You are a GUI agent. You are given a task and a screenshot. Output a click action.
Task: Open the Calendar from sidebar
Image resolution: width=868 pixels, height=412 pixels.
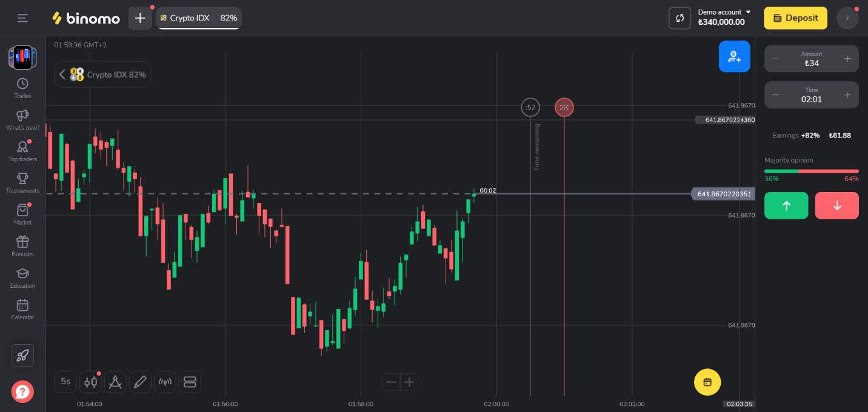click(22, 308)
